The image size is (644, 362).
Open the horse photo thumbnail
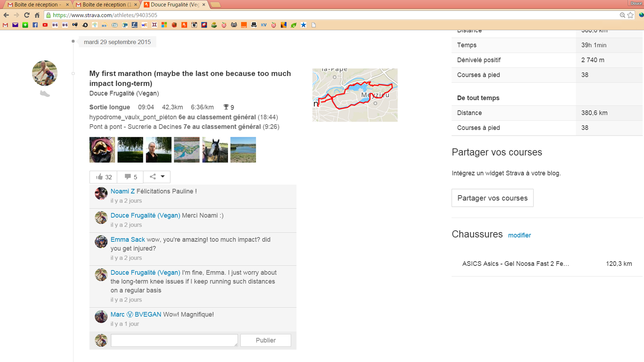[x=215, y=150]
